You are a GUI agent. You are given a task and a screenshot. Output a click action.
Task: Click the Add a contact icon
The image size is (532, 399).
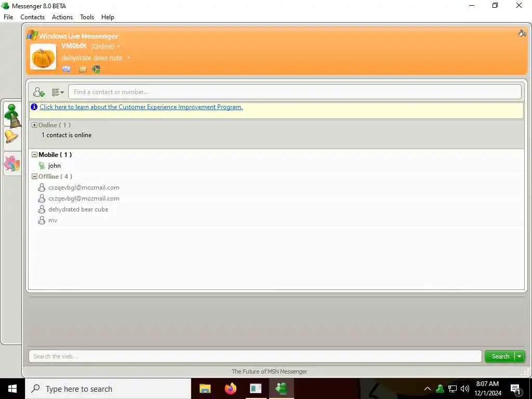coord(38,92)
